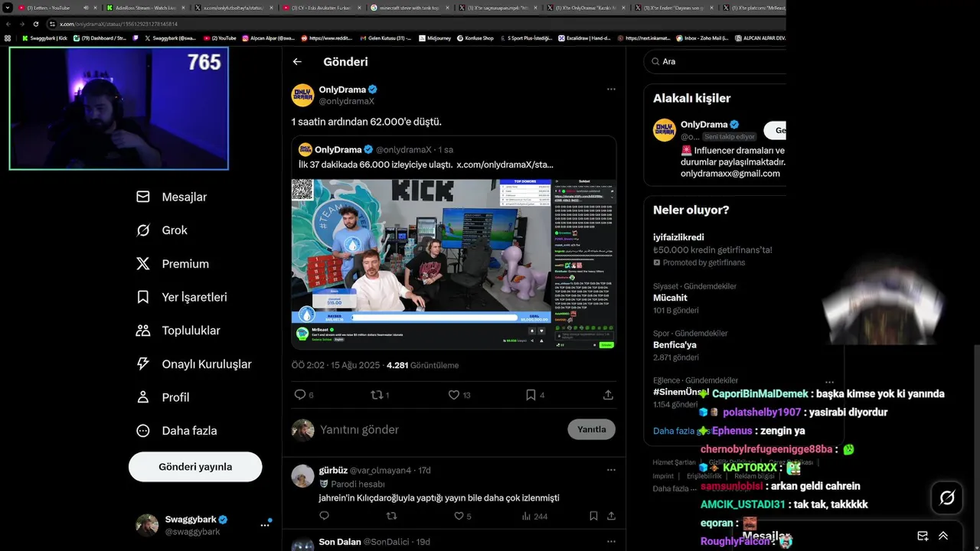Open options for #SinemÜns trend
The image size is (980, 551).
point(829,381)
